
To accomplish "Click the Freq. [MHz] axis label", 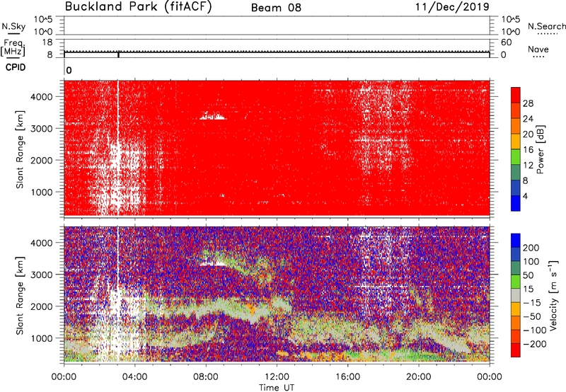I will pyautogui.click(x=13, y=47).
